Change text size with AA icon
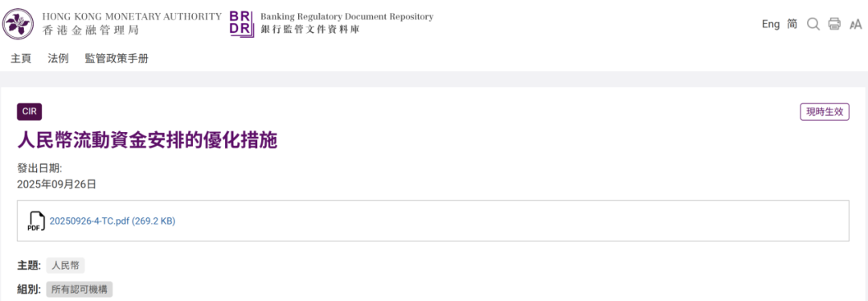The image size is (868, 301). click(x=855, y=24)
